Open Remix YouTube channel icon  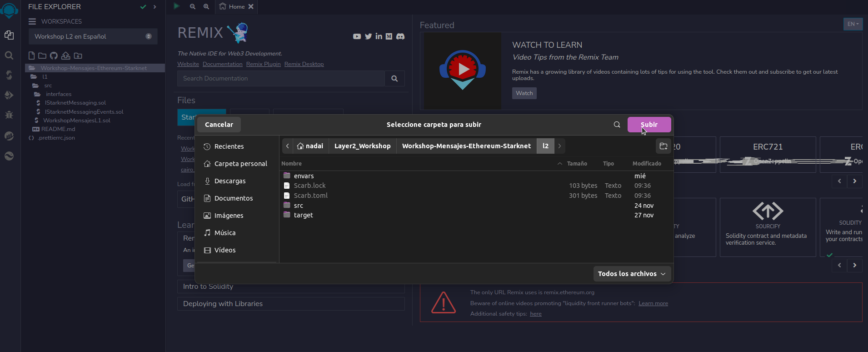click(x=357, y=36)
